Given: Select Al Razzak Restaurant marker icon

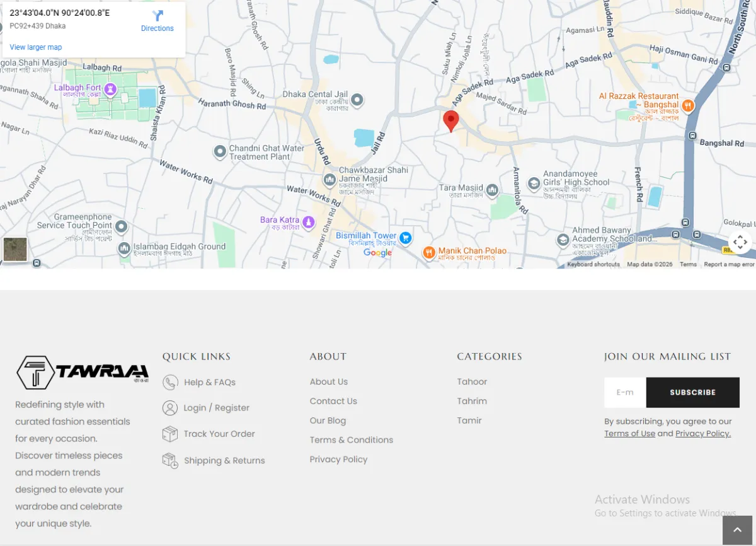Looking at the screenshot, I should click(688, 106).
